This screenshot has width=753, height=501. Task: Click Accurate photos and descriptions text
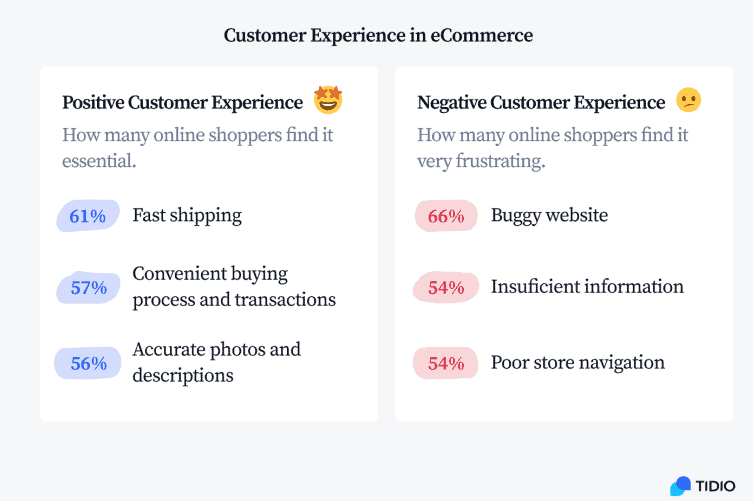216,362
